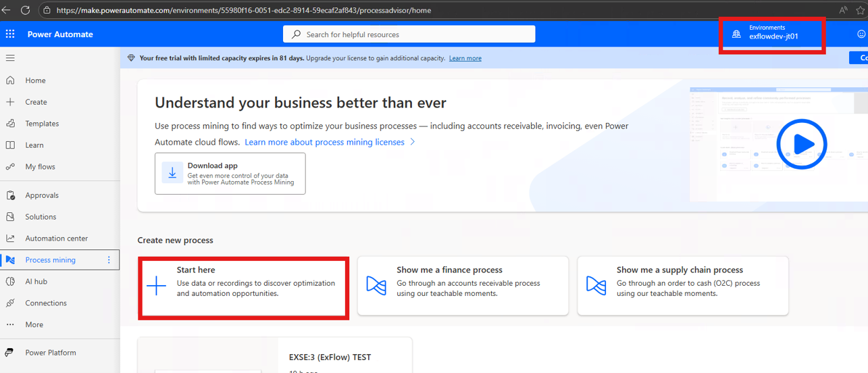This screenshot has height=373, width=868.
Task: Add page to favorites star icon
Action: (861, 10)
